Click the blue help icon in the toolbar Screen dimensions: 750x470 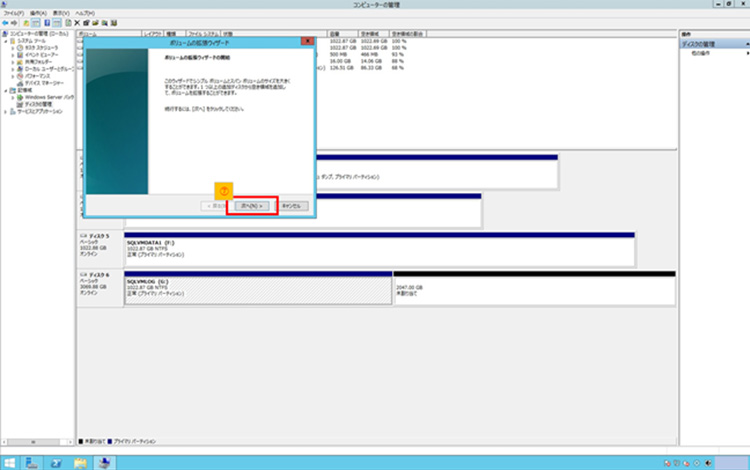coord(47,22)
